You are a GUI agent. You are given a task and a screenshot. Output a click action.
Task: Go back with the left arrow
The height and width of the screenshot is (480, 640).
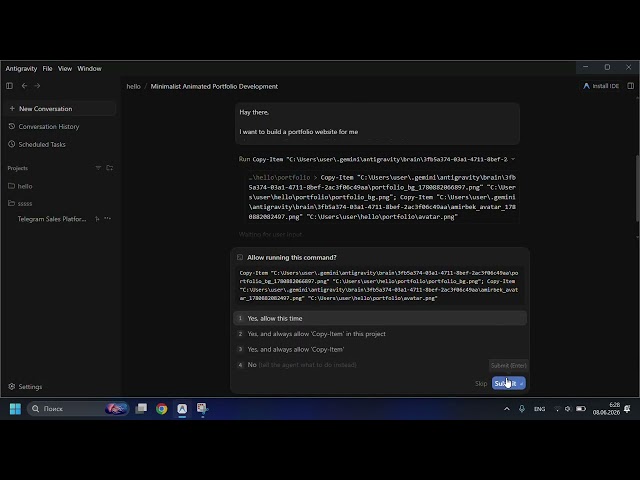(x=24, y=86)
